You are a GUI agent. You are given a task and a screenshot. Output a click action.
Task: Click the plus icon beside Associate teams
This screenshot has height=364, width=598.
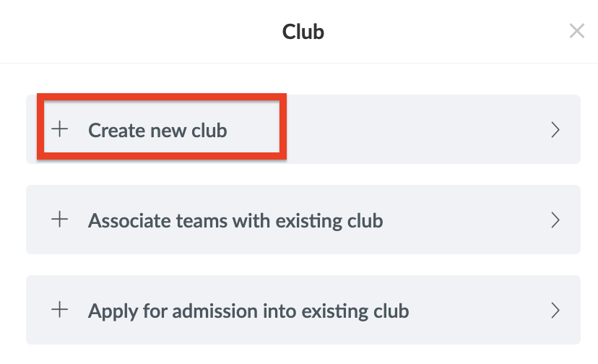tap(60, 220)
